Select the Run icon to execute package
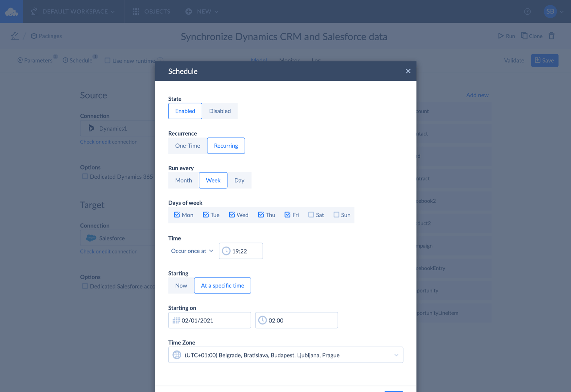 506,36
